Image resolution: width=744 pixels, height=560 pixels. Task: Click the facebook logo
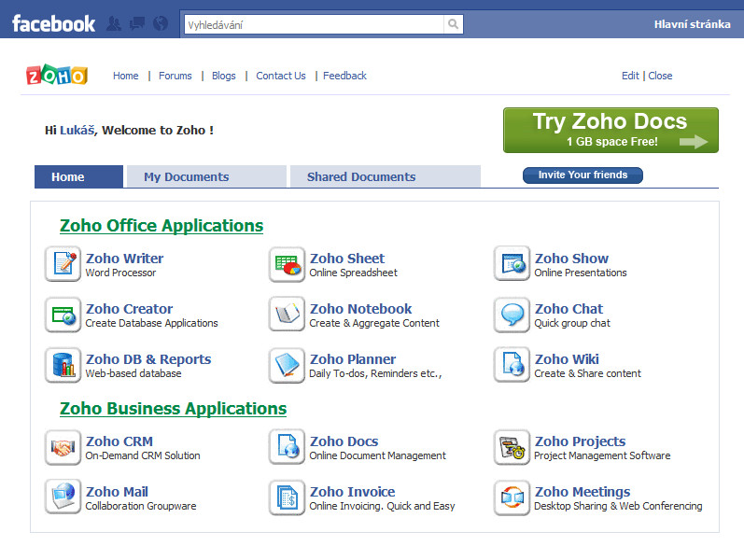click(53, 23)
